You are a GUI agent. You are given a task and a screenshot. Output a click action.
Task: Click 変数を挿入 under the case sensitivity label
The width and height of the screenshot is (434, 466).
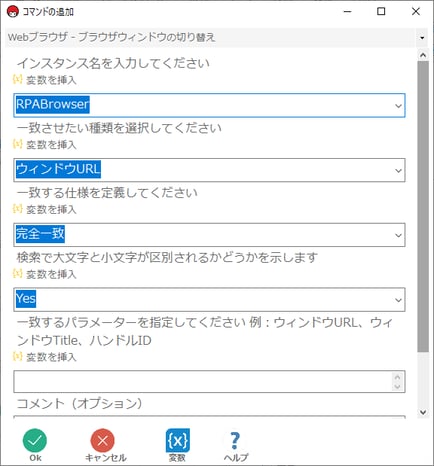pos(45,274)
